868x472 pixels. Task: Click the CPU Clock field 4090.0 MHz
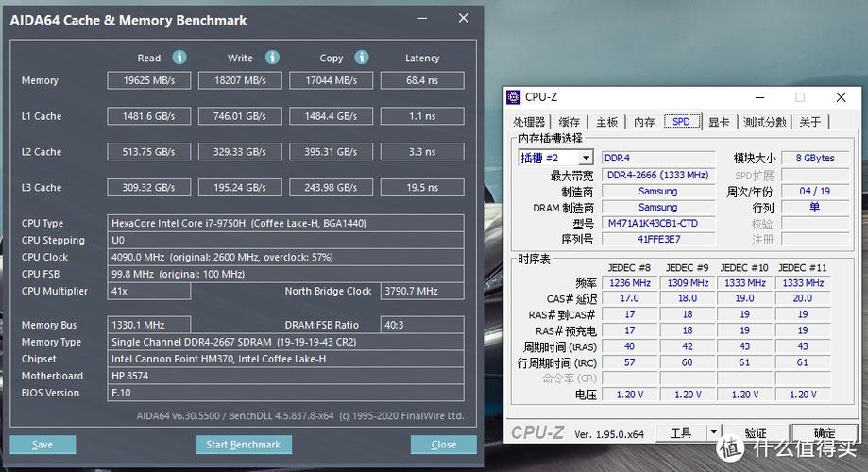(285, 257)
